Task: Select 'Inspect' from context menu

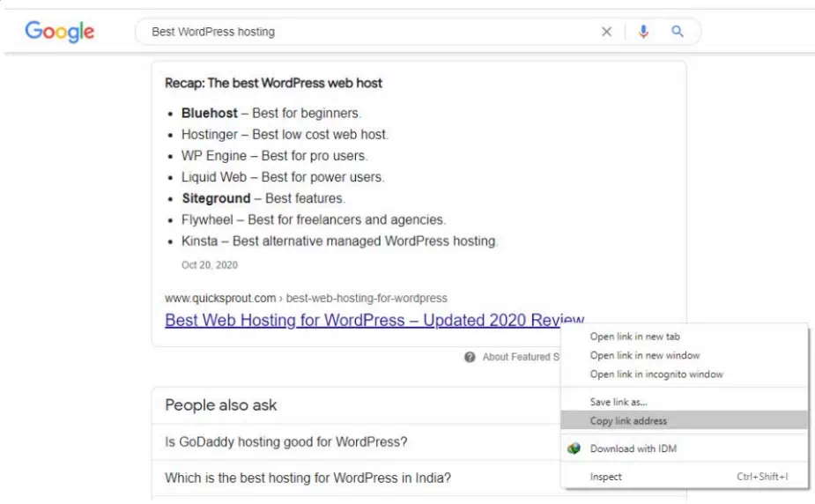Action: tap(606, 477)
